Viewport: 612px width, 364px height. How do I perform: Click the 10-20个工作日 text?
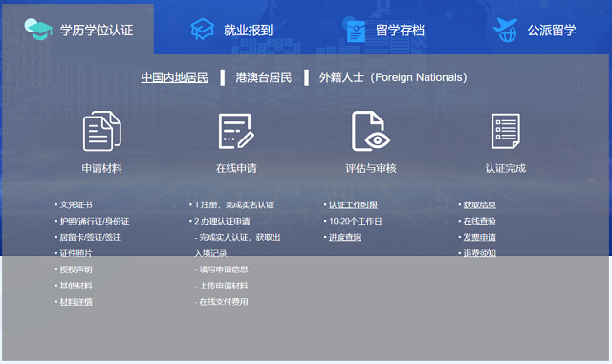click(x=355, y=221)
